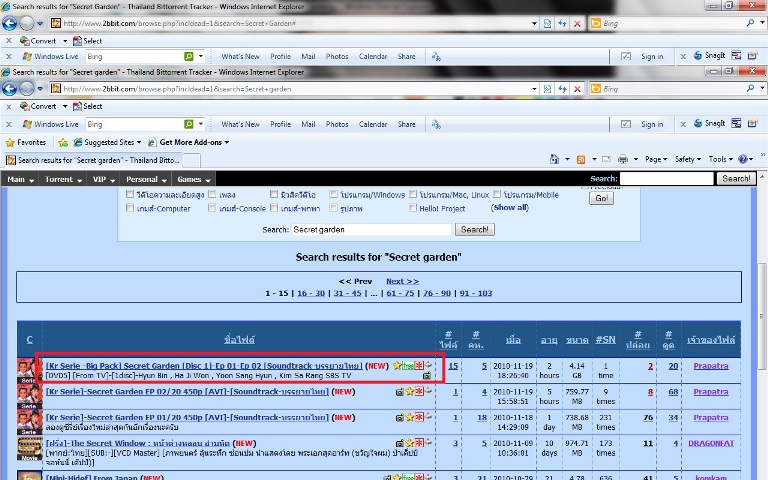Viewport: 768px width, 480px height.
Task: Open VIP menu on site navigation bar
Action: pyautogui.click(x=104, y=179)
